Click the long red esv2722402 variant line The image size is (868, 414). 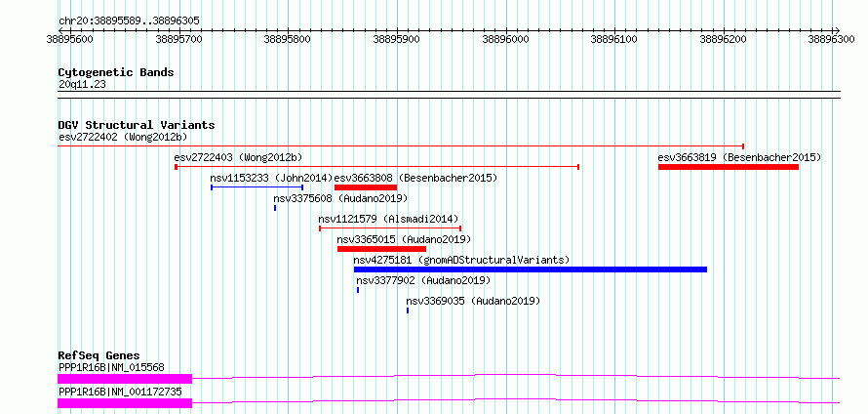pos(401,146)
